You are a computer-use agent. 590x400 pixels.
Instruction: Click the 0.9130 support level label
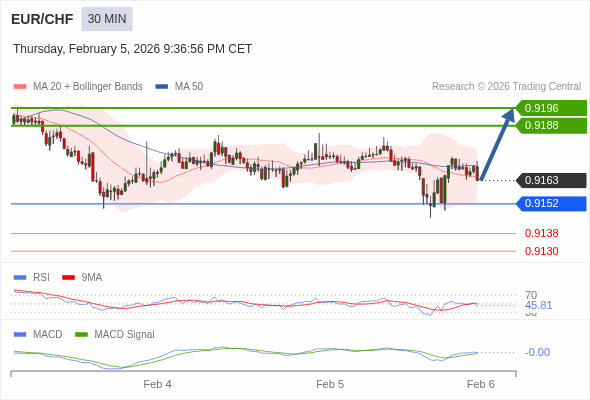click(x=541, y=251)
